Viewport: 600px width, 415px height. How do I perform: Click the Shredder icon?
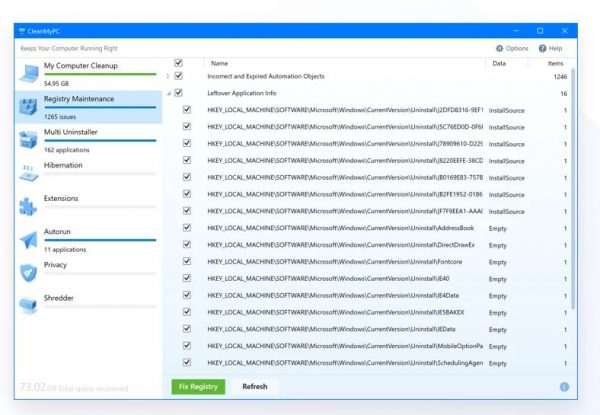tap(29, 305)
